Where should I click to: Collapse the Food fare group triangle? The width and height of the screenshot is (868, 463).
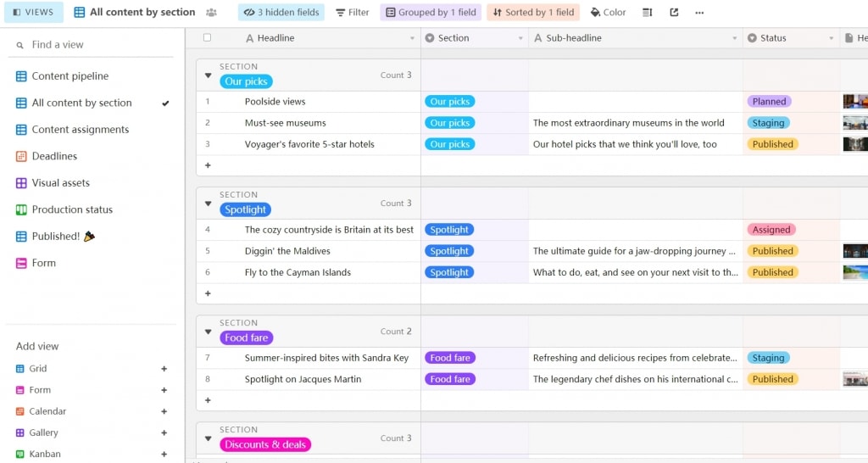209,332
